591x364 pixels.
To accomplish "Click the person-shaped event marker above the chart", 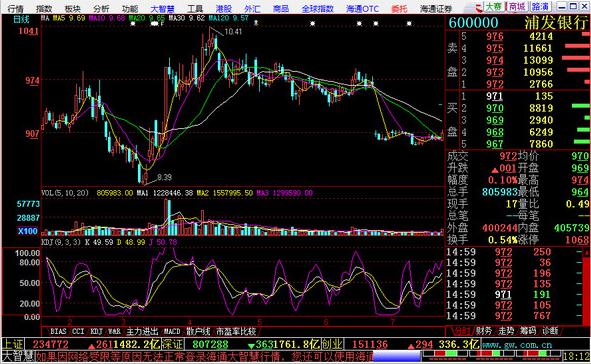I will 256,23.
